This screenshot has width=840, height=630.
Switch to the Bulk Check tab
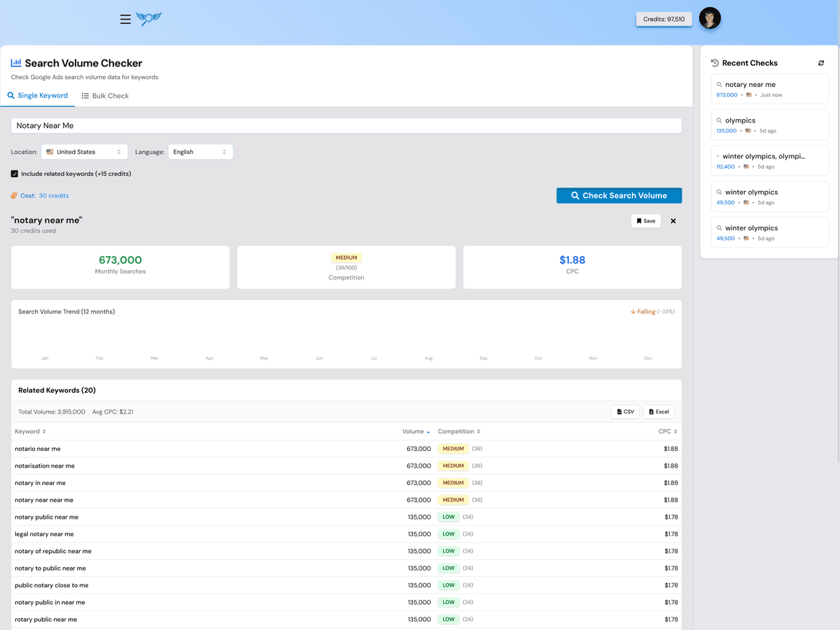[105, 95]
